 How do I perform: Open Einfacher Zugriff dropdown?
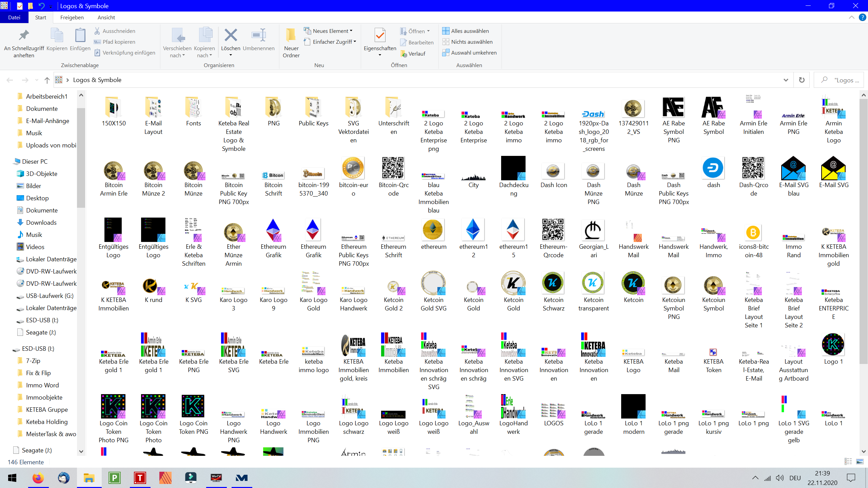click(x=330, y=42)
